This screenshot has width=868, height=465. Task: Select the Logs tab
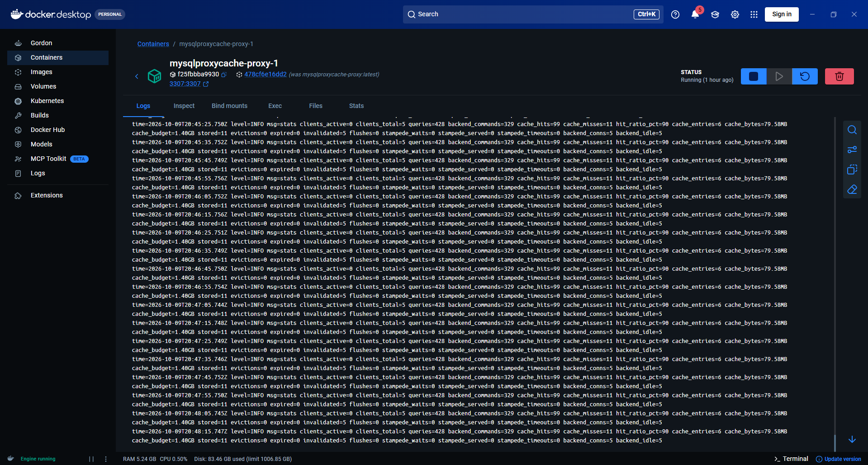click(x=143, y=106)
